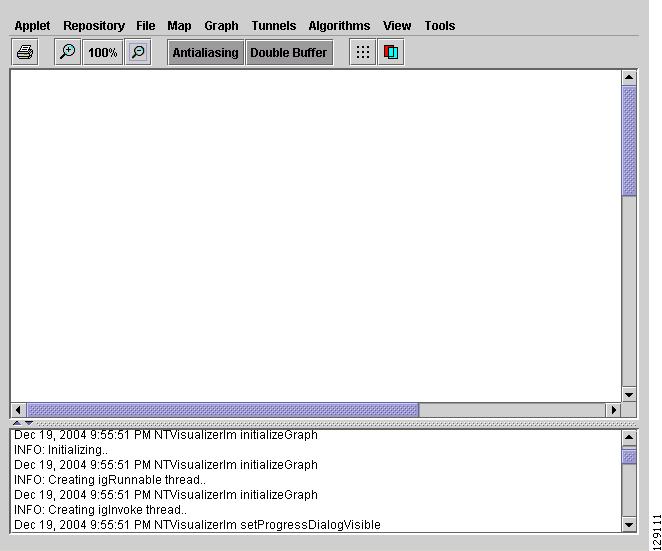Open the Map menu

point(179,26)
